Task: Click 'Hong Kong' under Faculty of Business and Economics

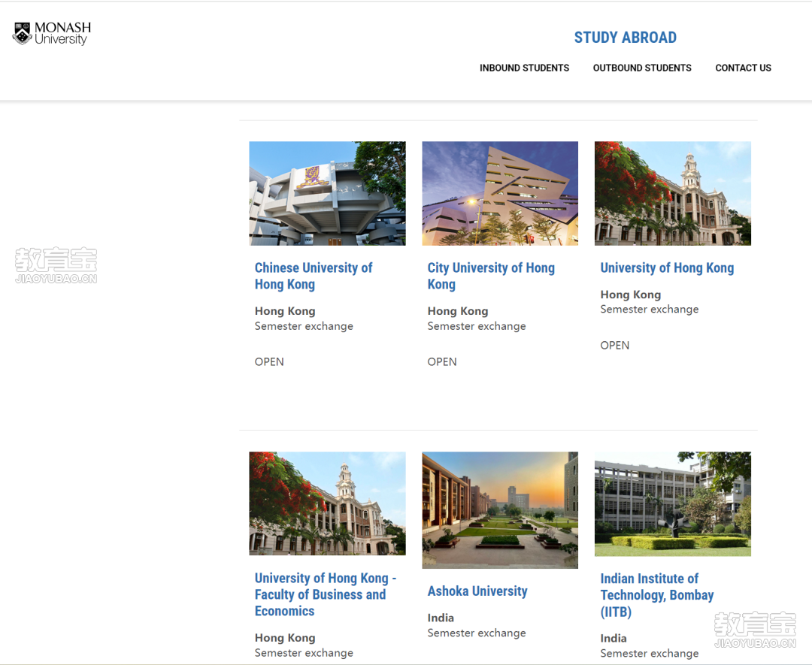Action: [x=285, y=637]
